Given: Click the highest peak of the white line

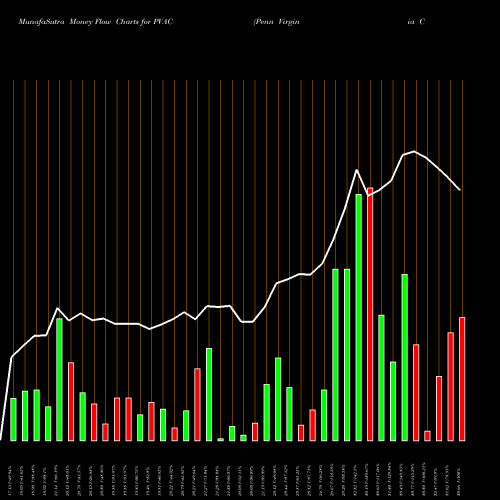Looking at the screenshot, I should pyautogui.click(x=414, y=151).
